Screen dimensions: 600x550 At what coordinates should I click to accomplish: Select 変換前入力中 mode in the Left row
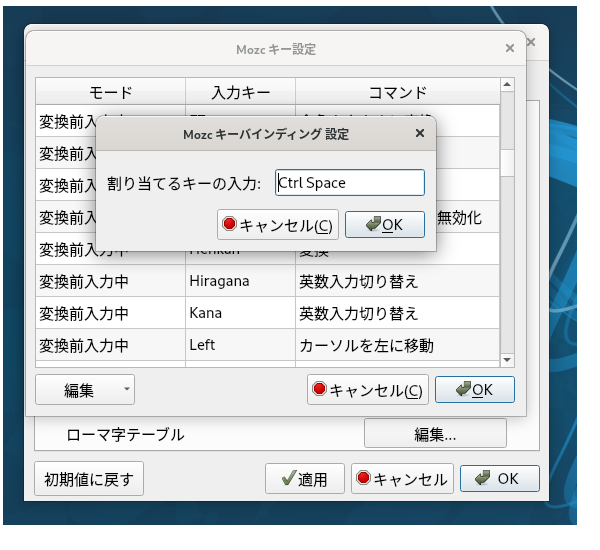click(x=111, y=345)
